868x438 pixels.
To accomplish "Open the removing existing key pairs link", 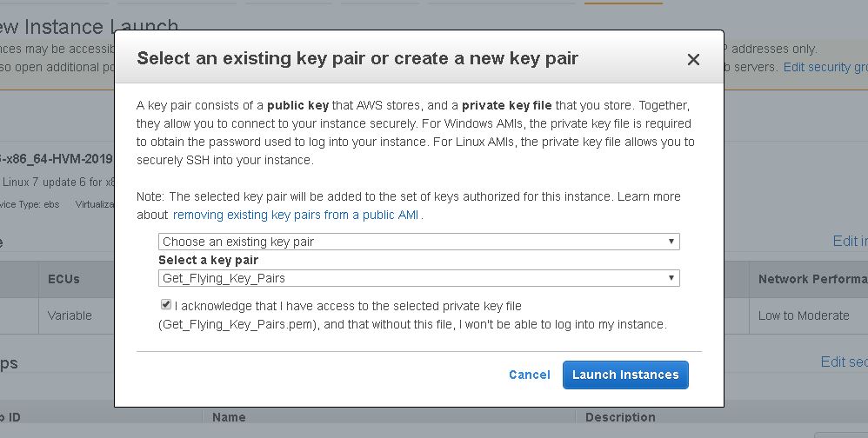I will pyautogui.click(x=296, y=215).
